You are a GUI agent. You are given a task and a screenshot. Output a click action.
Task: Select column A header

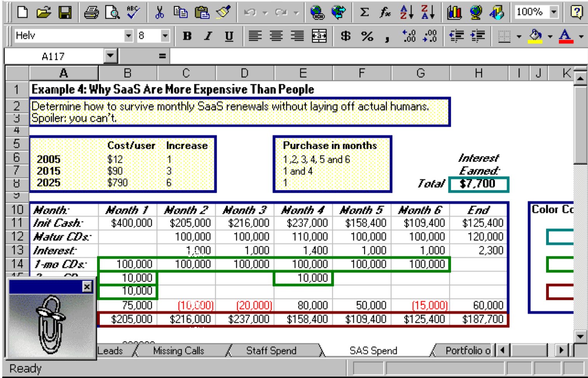pyautogui.click(x=64, y=73)
